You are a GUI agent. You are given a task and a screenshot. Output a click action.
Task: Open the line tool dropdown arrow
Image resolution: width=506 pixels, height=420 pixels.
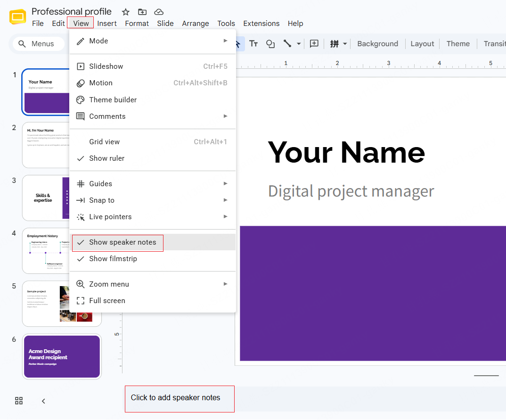pos(299,43)
